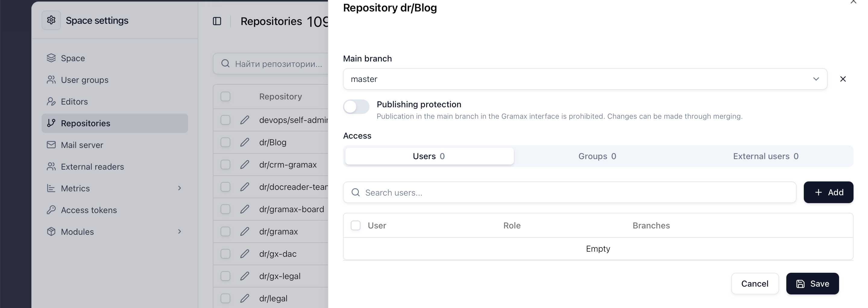Save the repository settings
This screenshot has height=308, width=868.
pyautogui.click(x=813, y=284)
